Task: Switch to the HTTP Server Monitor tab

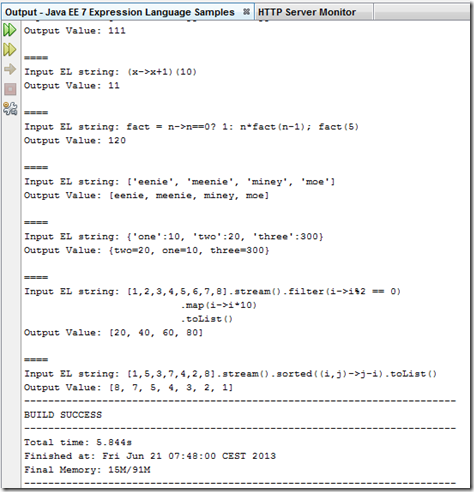Action: click(x=307, y=12)
